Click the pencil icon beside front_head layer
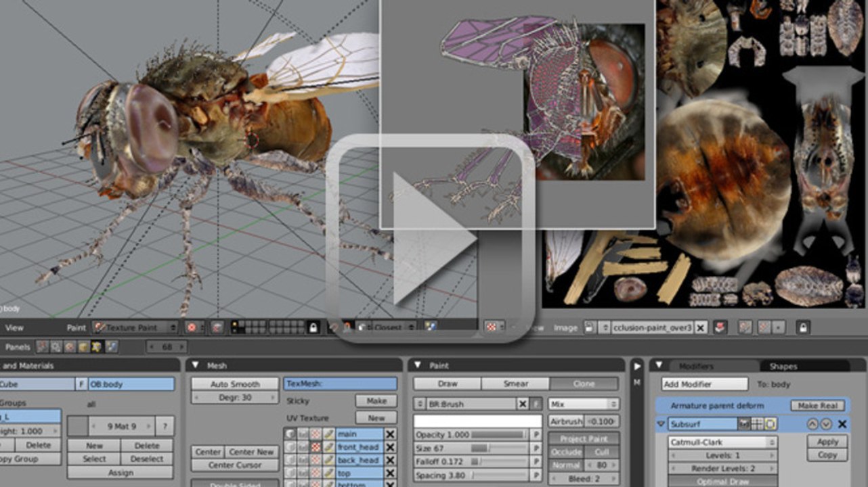This screenshot has width=868, height=487. (x=328, y=447)
